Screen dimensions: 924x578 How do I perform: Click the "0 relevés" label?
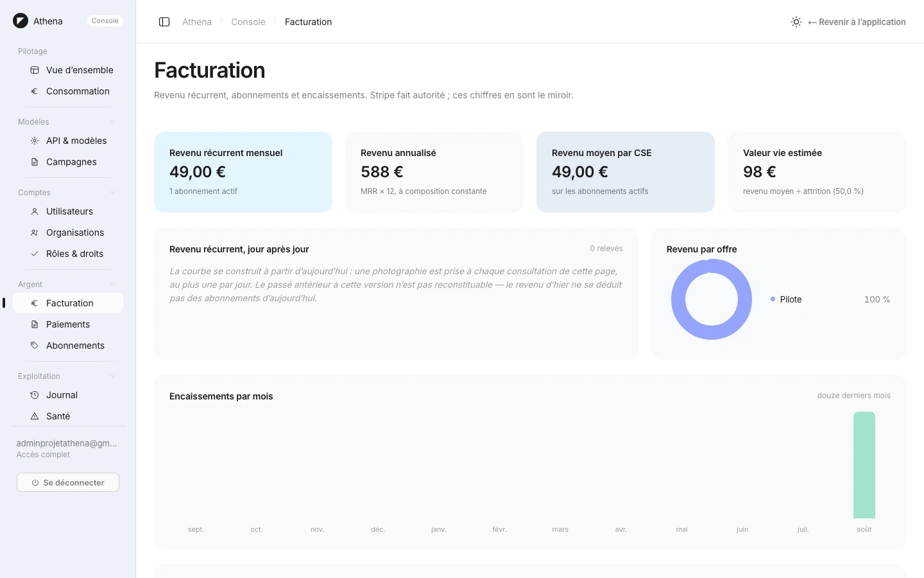pos(606,249)
